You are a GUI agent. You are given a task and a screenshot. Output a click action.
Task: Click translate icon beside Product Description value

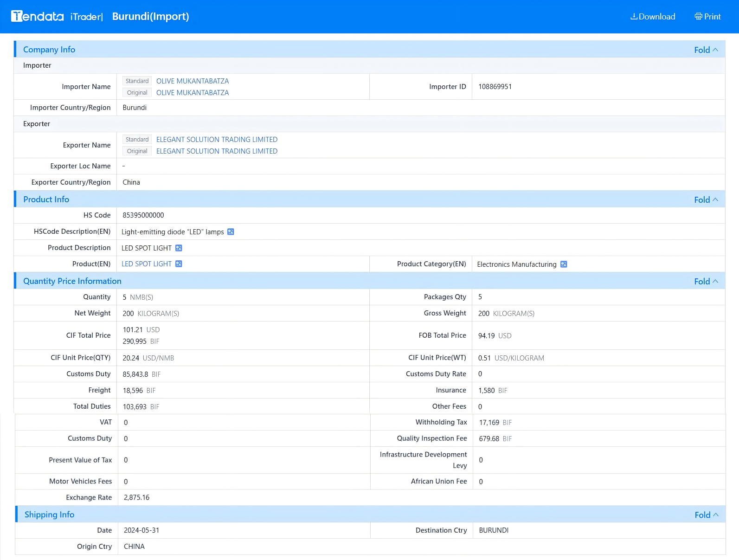pos(179,248)
